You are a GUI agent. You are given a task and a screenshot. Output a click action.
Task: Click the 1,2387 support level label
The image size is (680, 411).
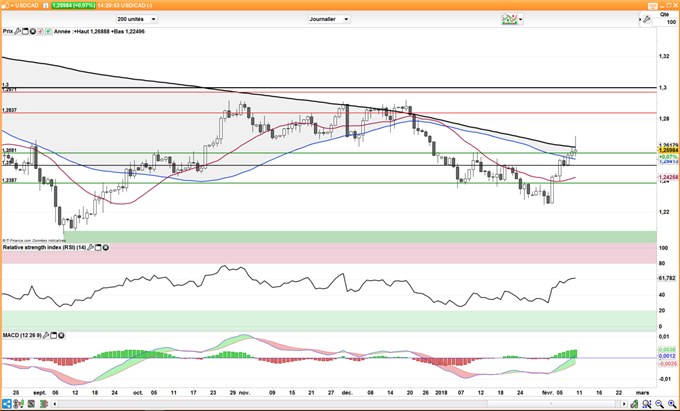(9, 180)
